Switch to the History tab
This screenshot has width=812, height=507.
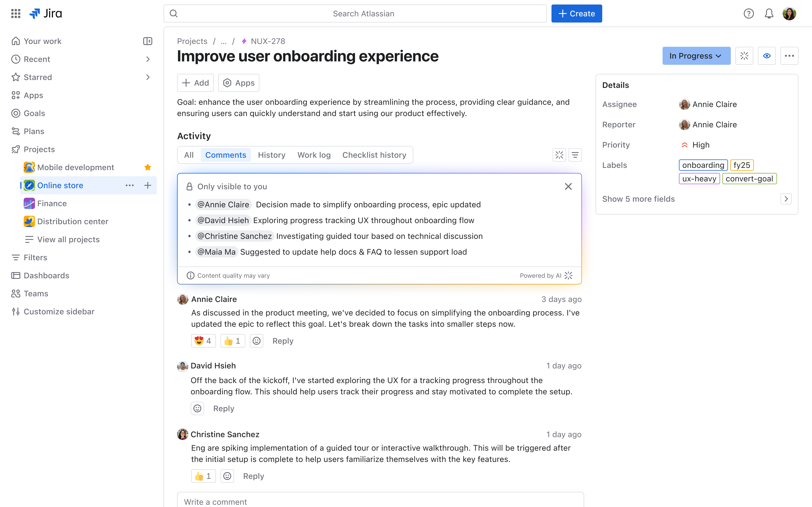tap(272, 155)
